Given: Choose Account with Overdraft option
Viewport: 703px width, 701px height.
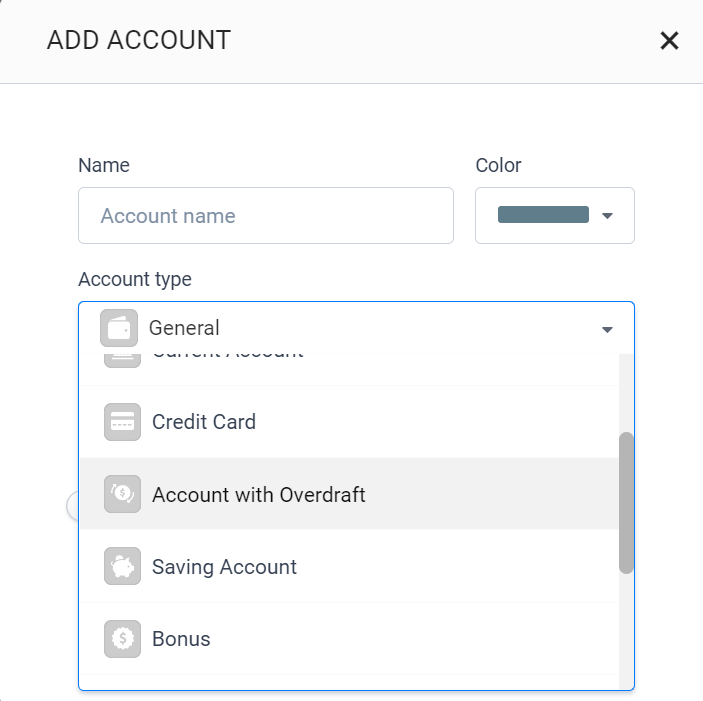Looking at the screenshot, I should pos(349,494).
